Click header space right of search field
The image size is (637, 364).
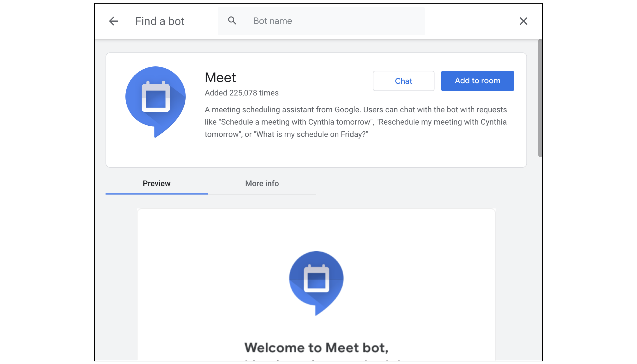pyautogui.click(x=470, y=21)
